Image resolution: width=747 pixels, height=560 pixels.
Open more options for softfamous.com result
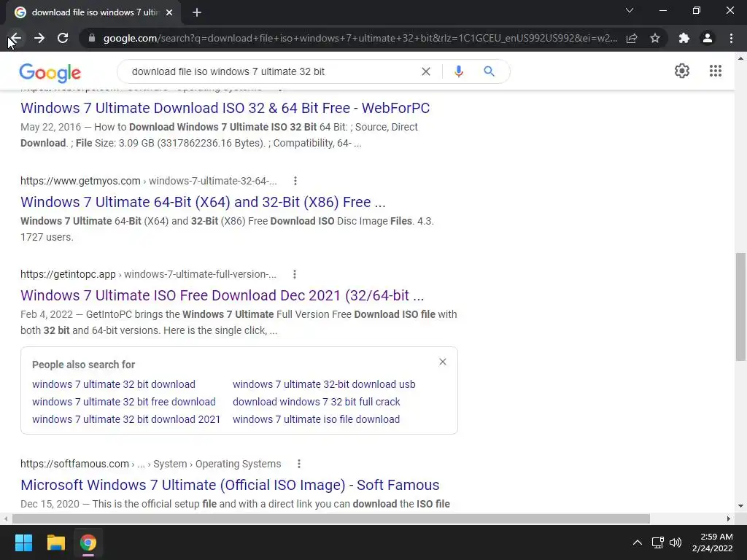pyautogui.click(x=298, y=464)
